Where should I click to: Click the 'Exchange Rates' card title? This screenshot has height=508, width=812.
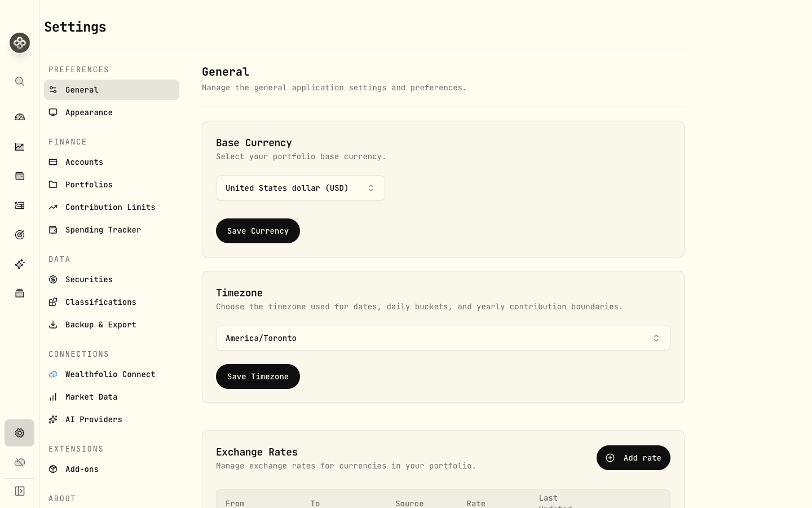coord(257,452)
